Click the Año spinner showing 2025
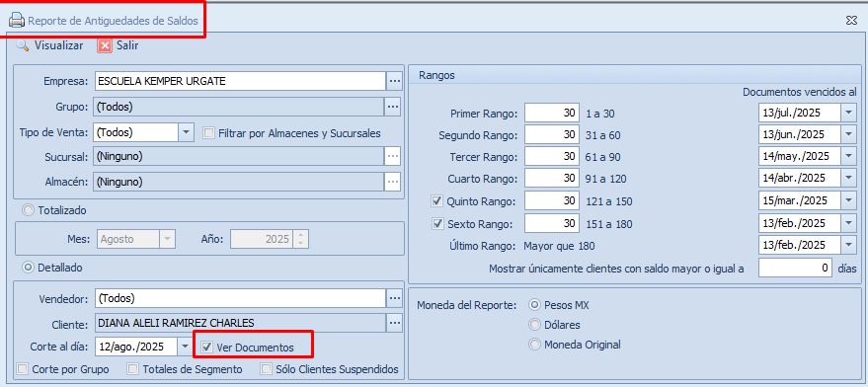The height and width of the screenshot is (387, 868). click(269, 239)
